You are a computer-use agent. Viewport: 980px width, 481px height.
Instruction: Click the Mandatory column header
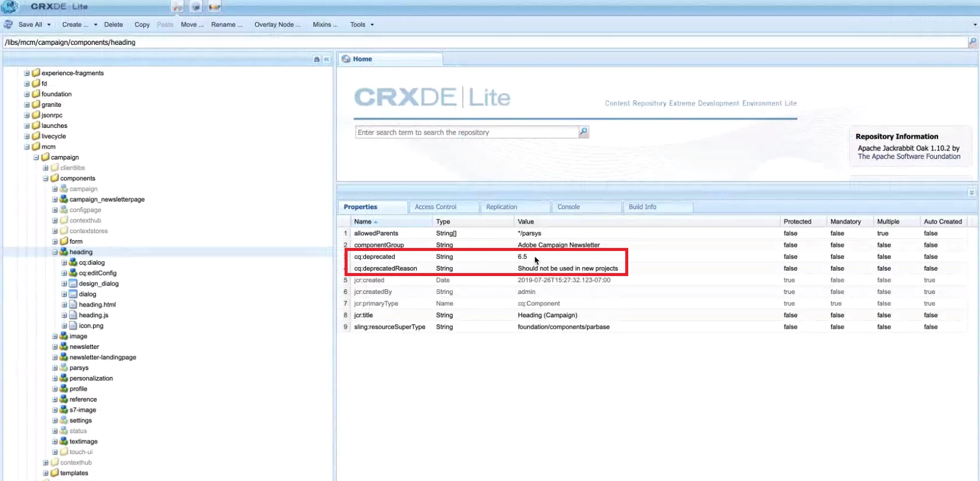[849, 222]
